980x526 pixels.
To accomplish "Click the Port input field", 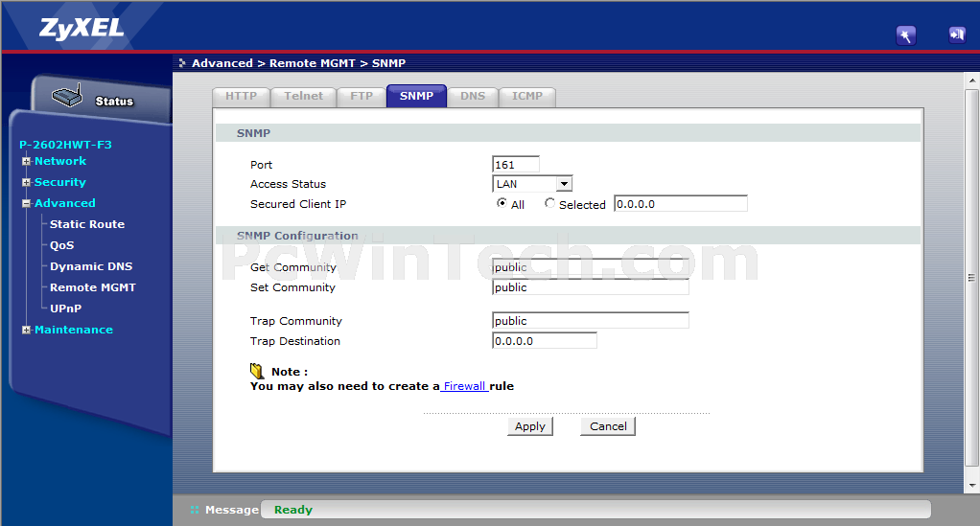I will [516, 164].
